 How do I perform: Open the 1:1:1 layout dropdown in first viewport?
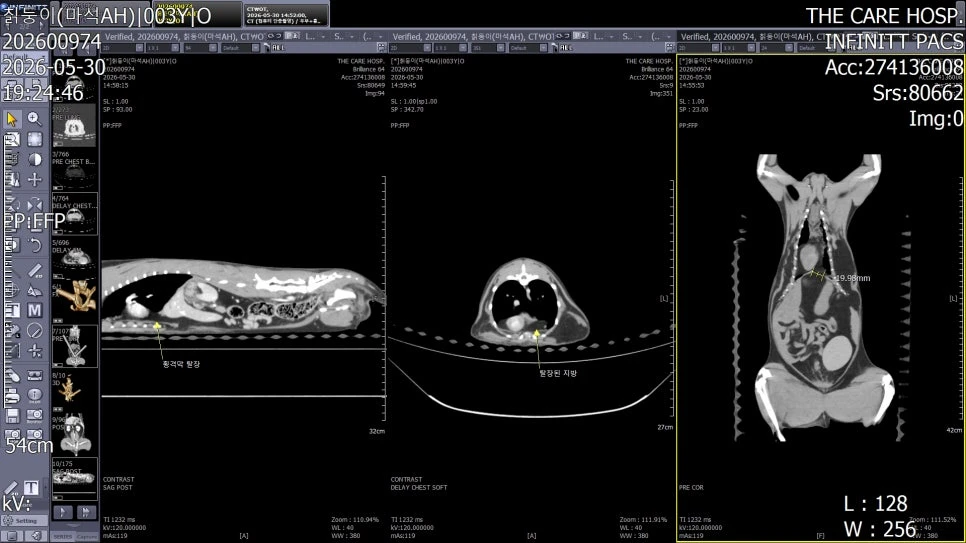pyautogui.click(x=162, y=47)
